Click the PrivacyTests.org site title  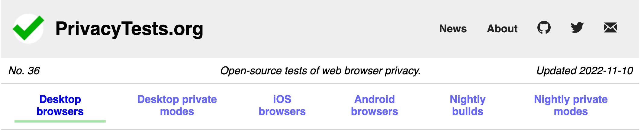(x=129, y=29)
